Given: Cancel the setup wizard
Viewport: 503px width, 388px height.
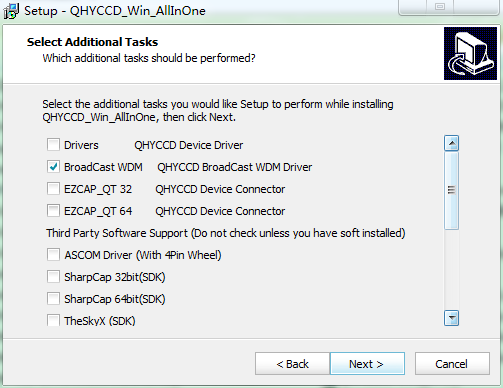Looking at the screenshot, I should coord(452,364).
